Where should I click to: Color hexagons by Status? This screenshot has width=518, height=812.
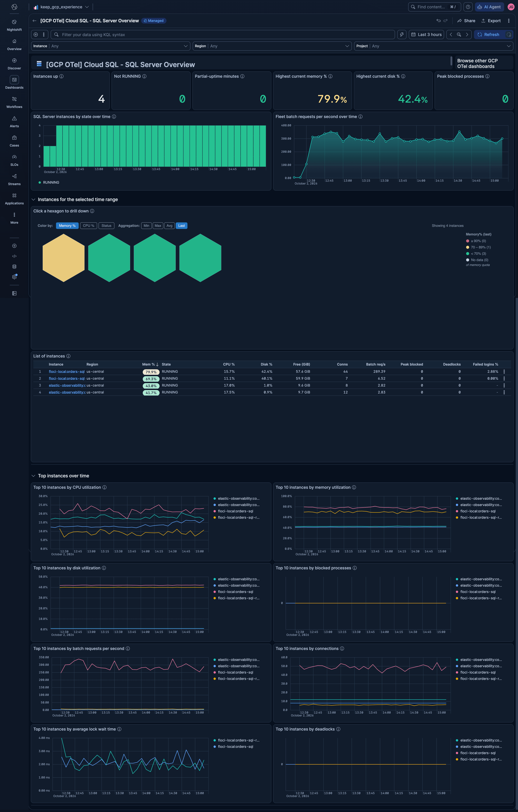tap(106, 226)
